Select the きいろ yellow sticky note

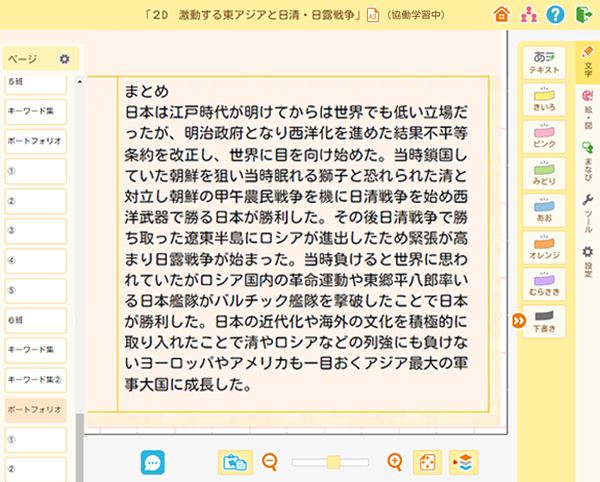click(x=544, y=99)
